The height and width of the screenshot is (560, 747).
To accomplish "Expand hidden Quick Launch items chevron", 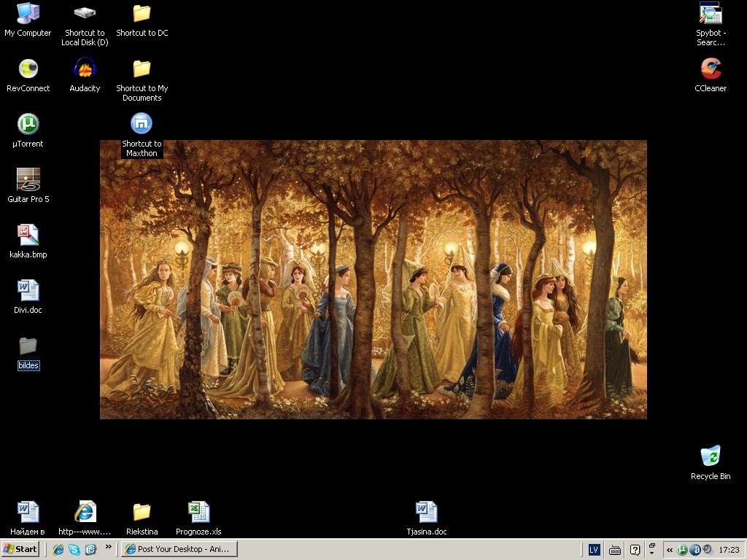I will [109, 547].
